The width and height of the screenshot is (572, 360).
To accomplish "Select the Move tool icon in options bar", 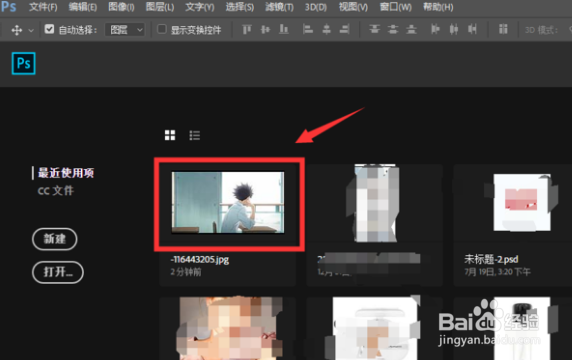I will pos(17,30).
